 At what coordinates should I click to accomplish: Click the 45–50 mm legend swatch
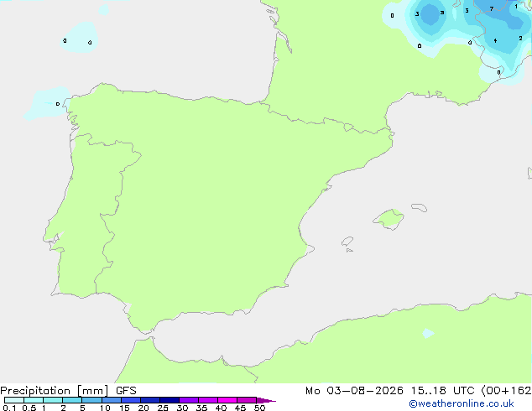tap(247, 400)
